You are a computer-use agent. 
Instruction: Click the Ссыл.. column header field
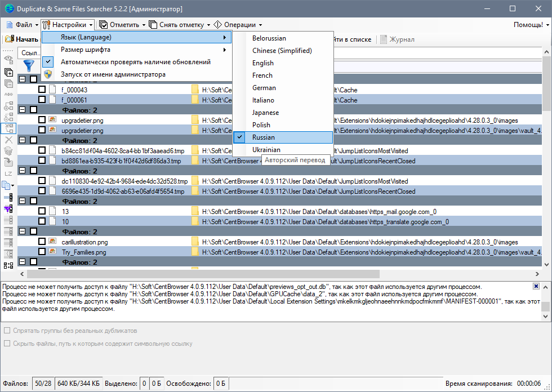pyautogui.click(x=29, y=53)
